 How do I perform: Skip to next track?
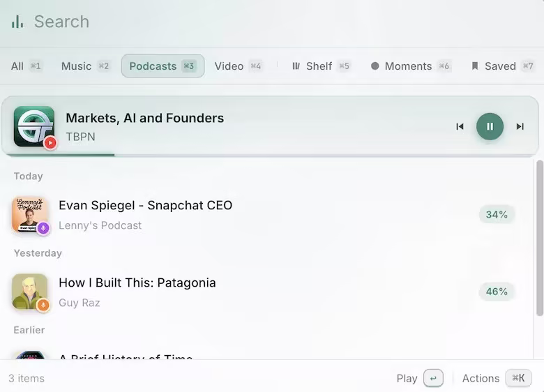520,127
